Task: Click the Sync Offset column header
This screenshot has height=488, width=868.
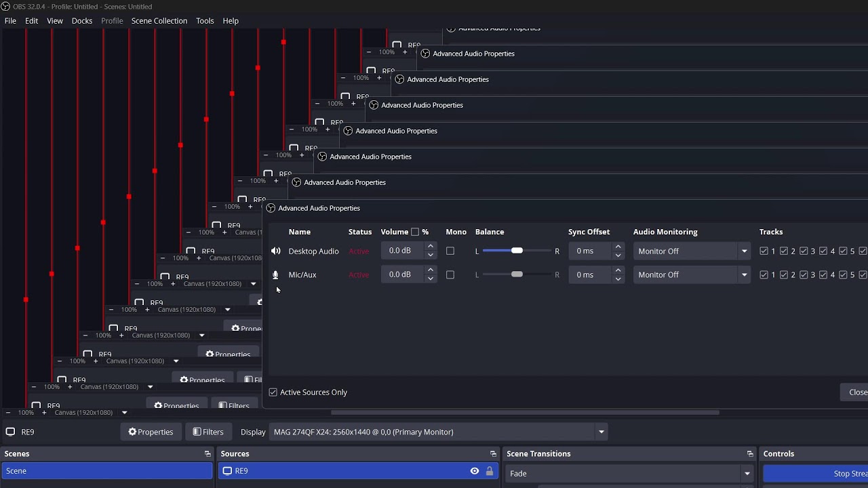Action: click(589, 232)
